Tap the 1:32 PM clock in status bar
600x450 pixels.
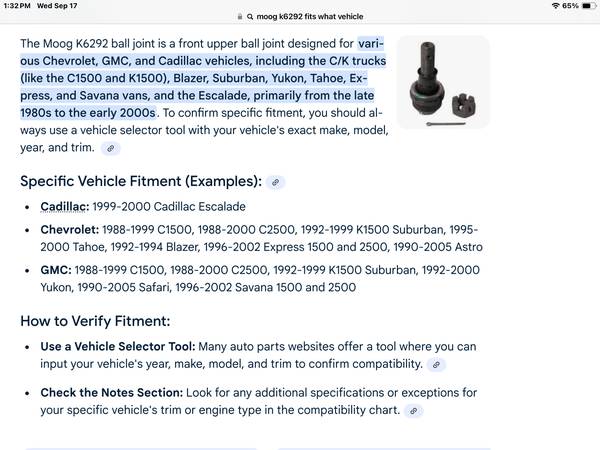point(17,6)
